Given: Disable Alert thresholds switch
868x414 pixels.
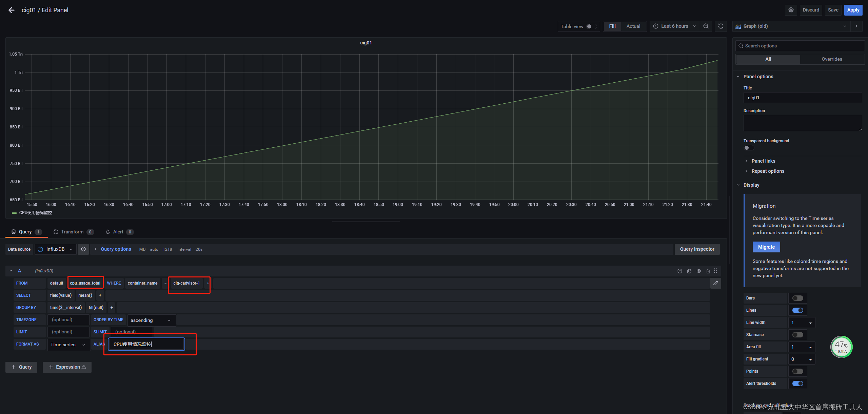Looking at the screenshot, I should (798, 384).
